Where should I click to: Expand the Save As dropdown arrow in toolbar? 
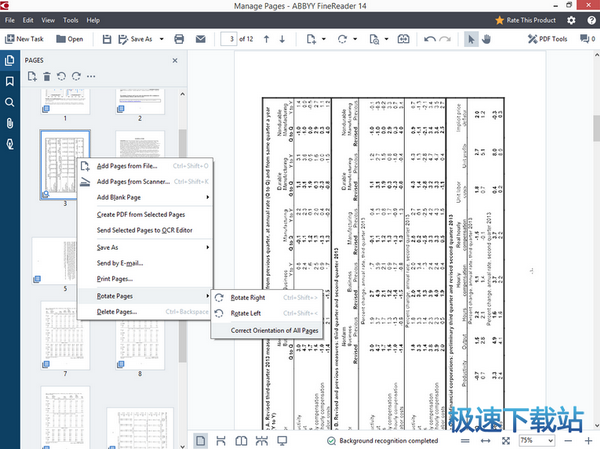(x=161, y=39)
